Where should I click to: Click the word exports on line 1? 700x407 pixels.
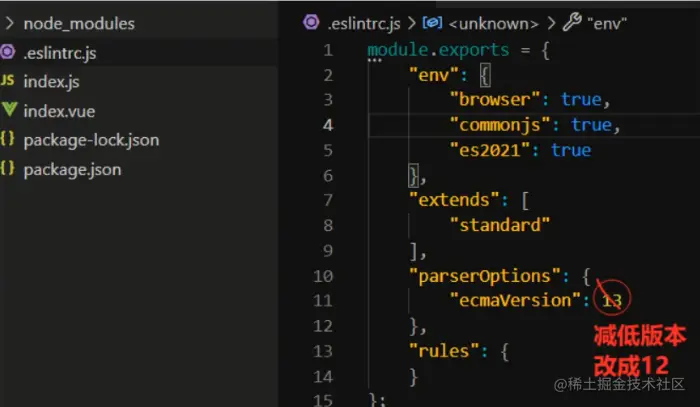coord(474,51)
